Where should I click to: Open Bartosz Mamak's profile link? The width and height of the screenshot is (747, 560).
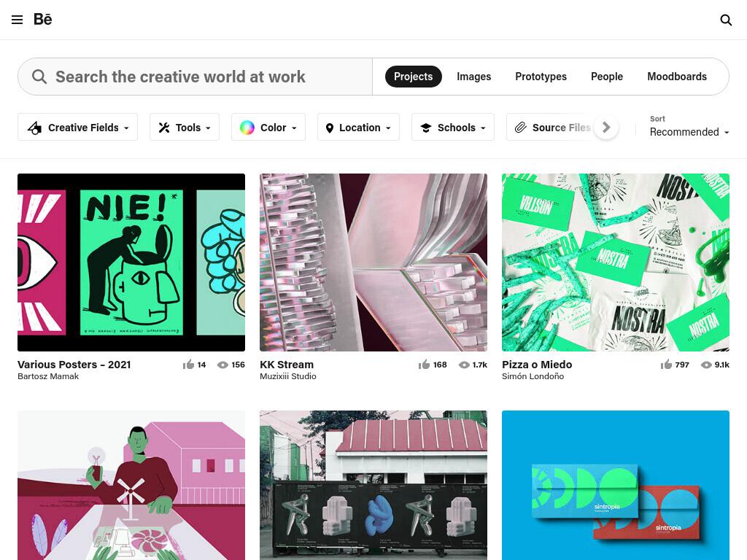point(48,376)
